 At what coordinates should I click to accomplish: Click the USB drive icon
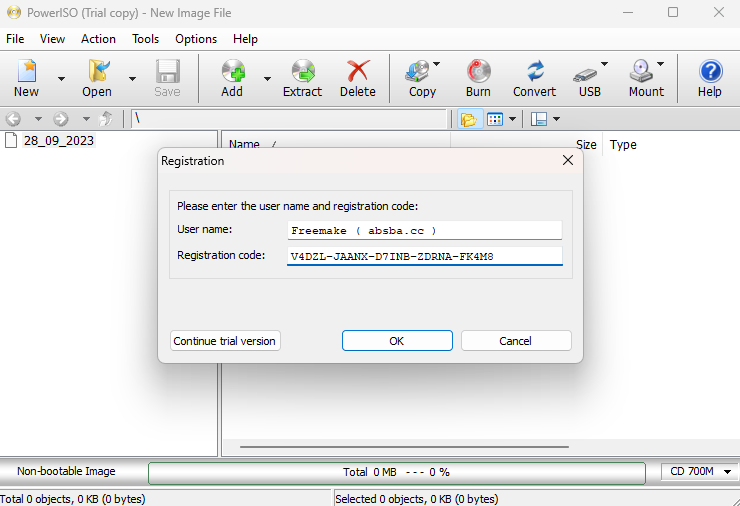point(586,74)
